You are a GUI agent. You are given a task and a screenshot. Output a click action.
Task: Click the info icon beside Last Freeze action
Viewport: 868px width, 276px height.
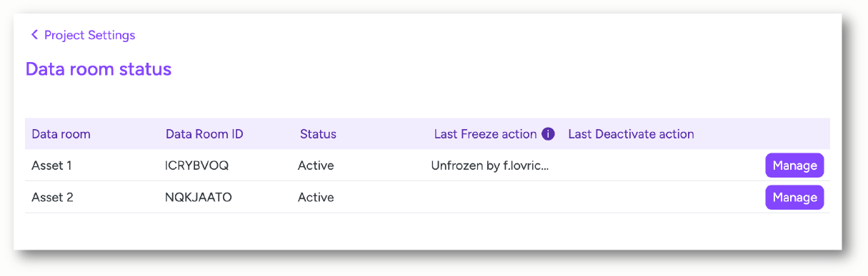[548, 134]
